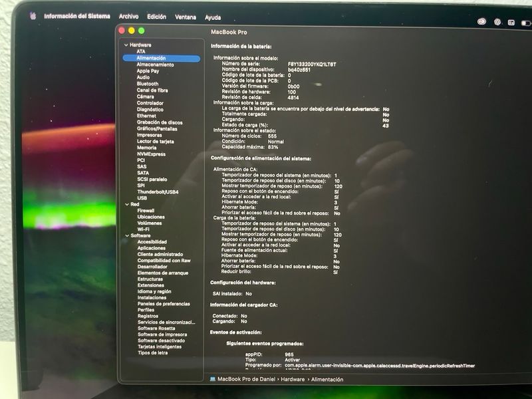Select Bluetooth in the sidebar
The width and height of the screenshot is (532, 399).
pyautogui.click(x=147, y=84)
